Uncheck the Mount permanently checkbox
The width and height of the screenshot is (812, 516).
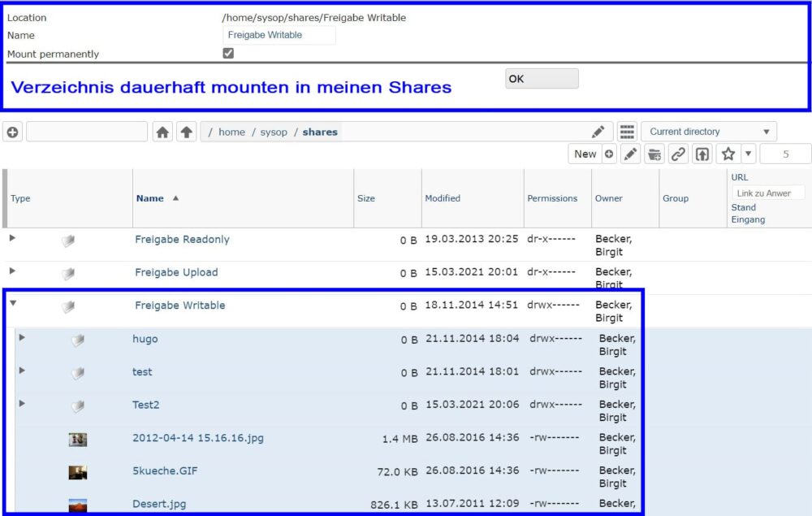228,54
